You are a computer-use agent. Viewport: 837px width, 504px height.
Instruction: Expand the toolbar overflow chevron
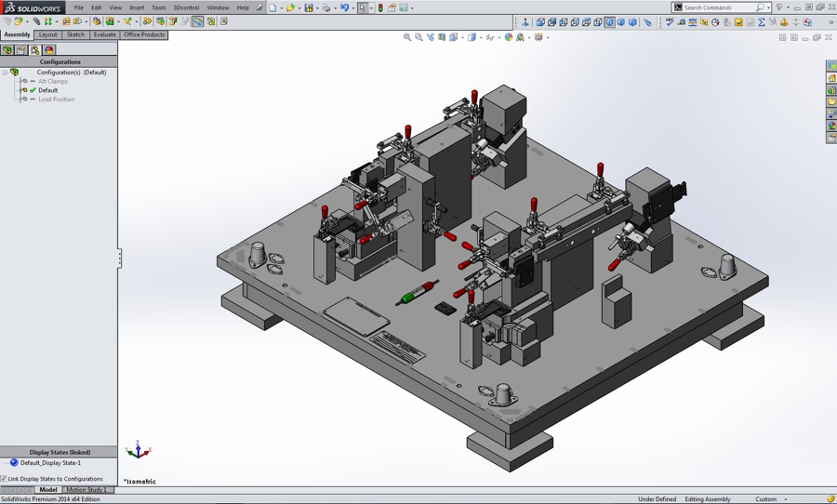coord(831,22)
